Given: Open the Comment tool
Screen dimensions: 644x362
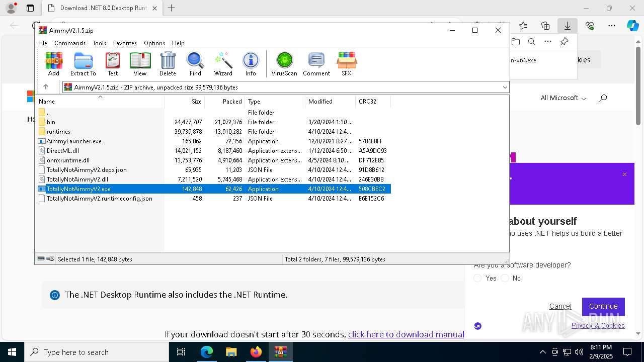Looking at the screenshot, I should pyautogui.click(x=316, y=64).
